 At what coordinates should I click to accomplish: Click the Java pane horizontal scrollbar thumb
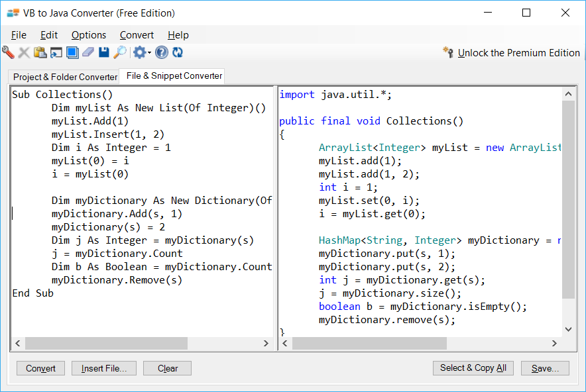369,343
